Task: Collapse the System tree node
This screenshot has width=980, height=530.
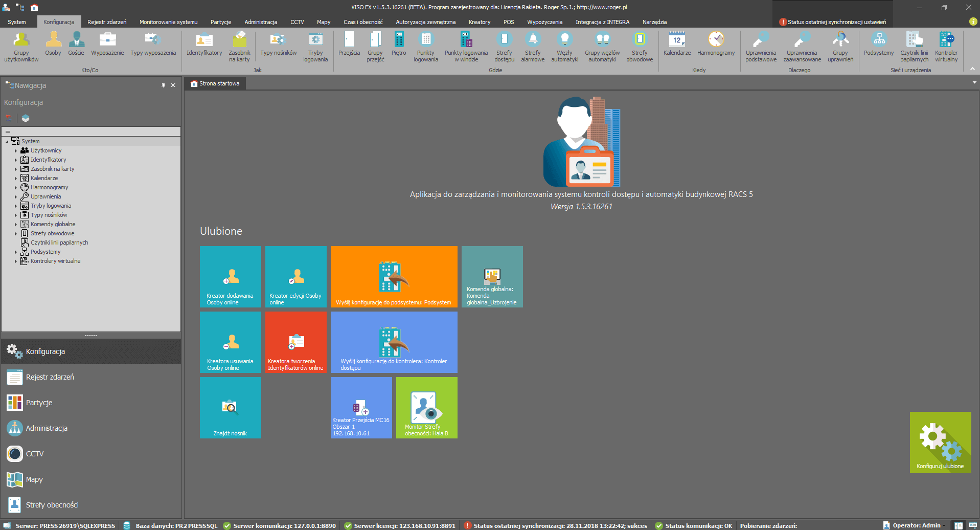Action: [7, 142]
